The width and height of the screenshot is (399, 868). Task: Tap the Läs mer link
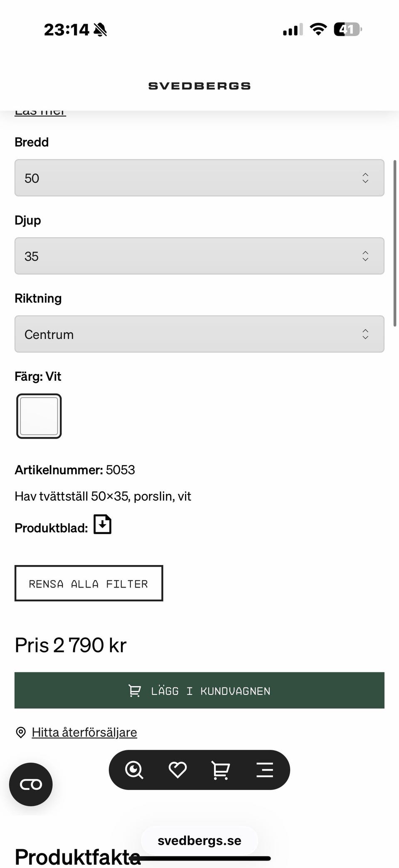[40, 113]
